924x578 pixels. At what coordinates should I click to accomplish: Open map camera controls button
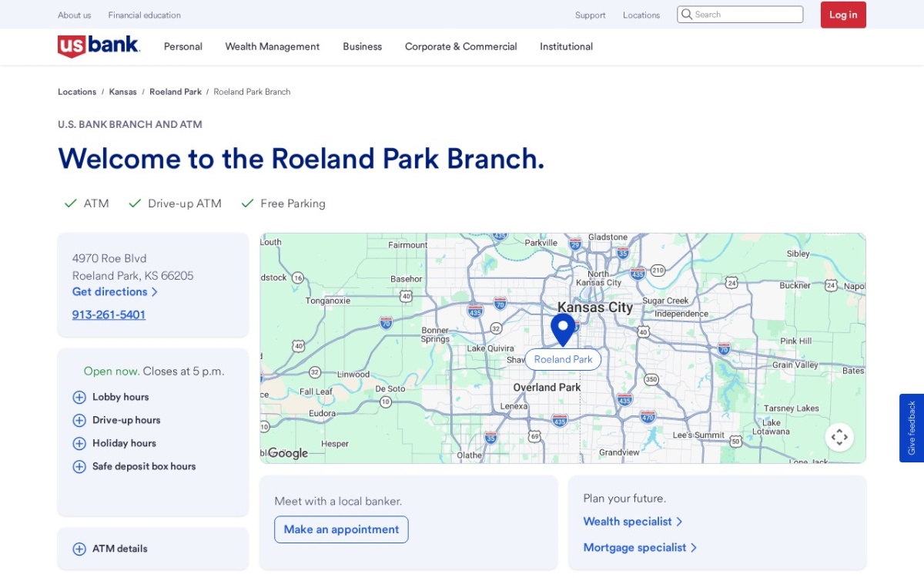tap(839, 437)
